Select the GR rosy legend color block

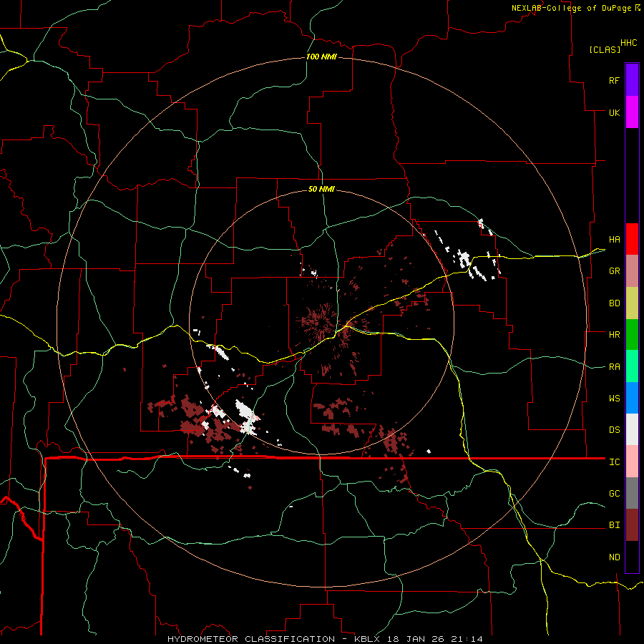pyautogui.click(x=632, y=271)
